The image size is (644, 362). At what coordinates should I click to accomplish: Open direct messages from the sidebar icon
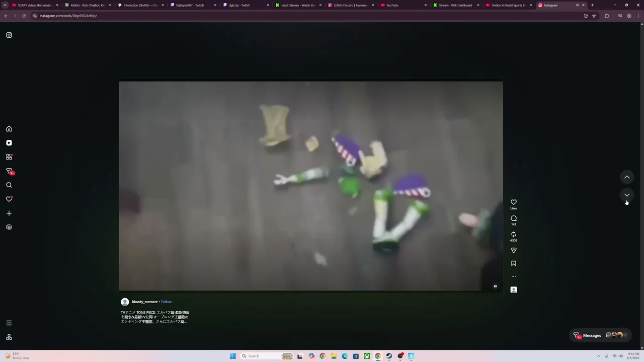click(x=9, y=171)
